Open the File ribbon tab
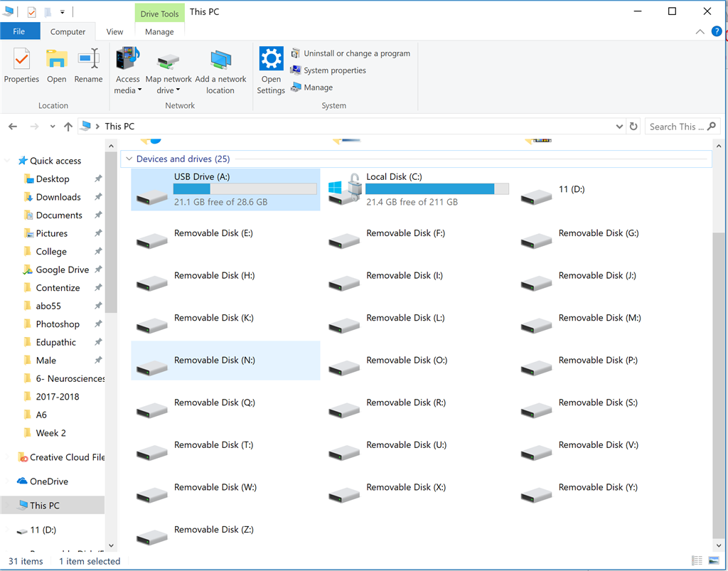This screenshot has height=571, width=728. click(x=19, y=31)
